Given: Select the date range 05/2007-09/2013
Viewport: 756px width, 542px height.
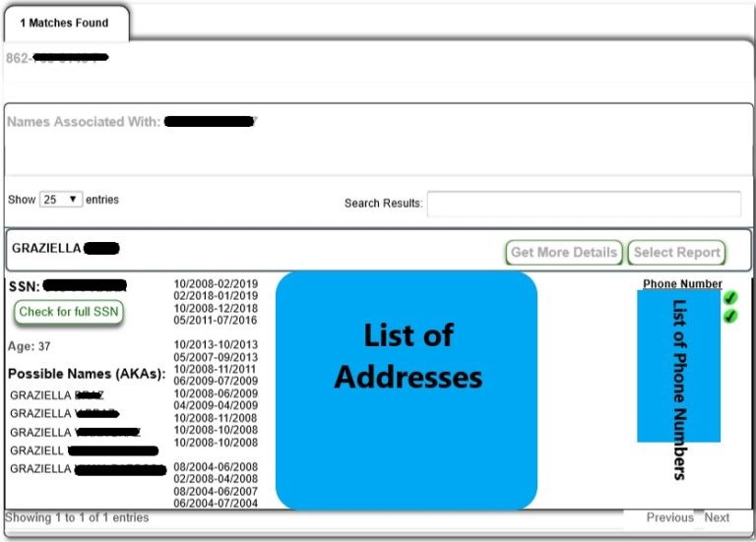Looking at the screenshot, I should pos(216,357).
